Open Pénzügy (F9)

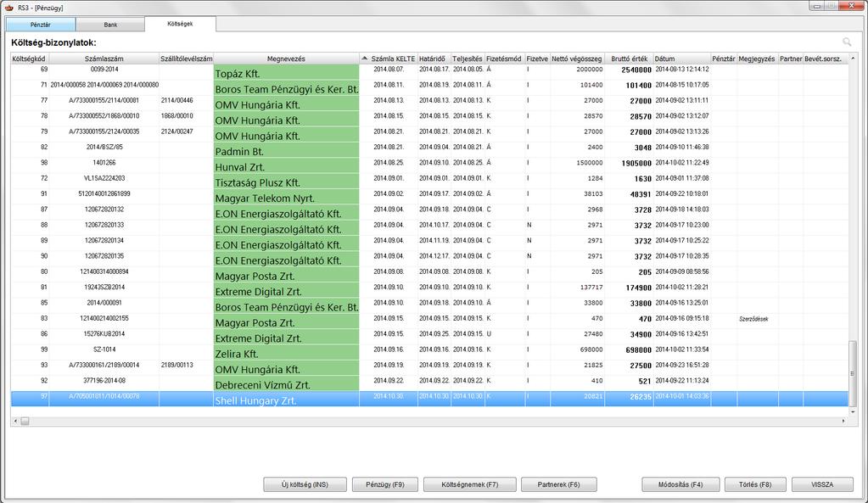pos(384,484)
